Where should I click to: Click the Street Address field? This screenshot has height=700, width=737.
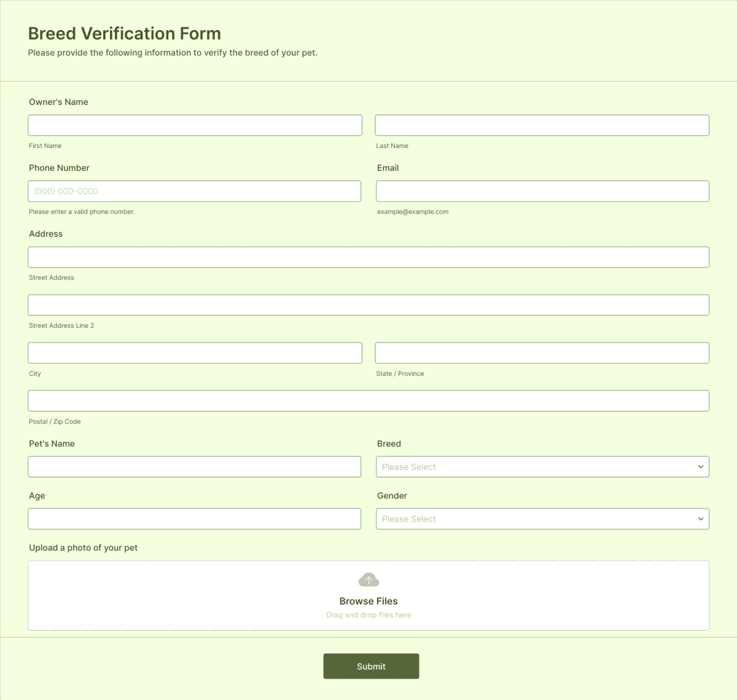tap(368, 257)
